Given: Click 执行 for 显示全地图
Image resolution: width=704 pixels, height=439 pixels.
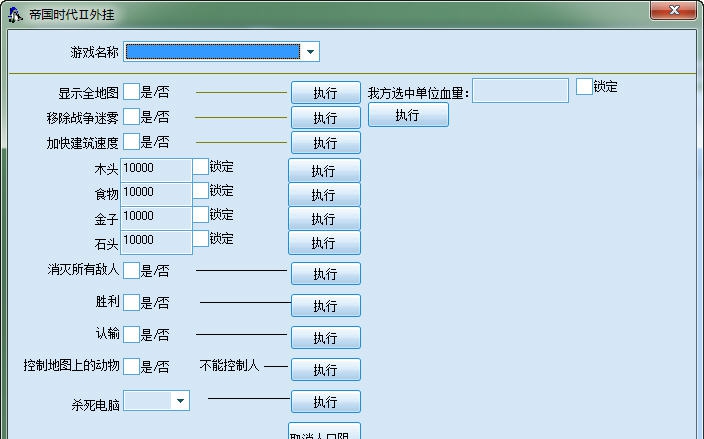Looking at the screenshot, I should (x=326, y=92).
